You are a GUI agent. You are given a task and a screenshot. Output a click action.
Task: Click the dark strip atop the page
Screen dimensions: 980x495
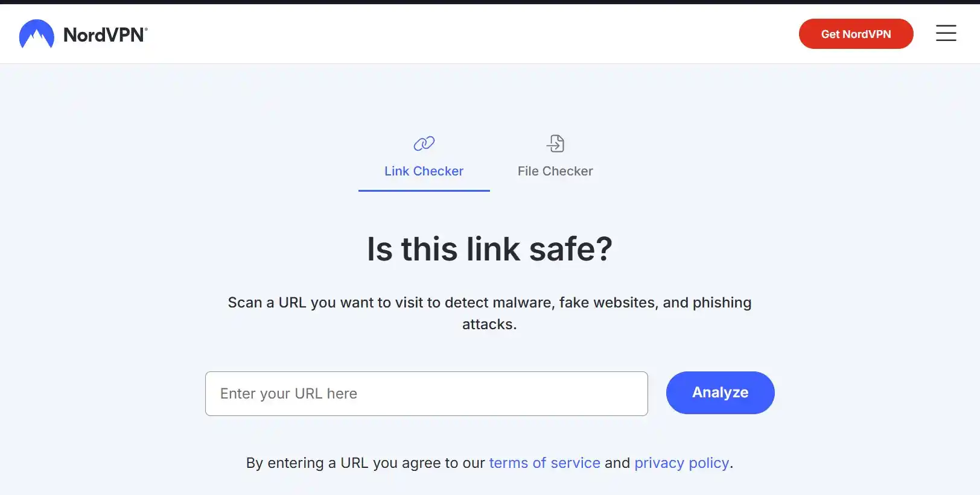coord(490,2)
